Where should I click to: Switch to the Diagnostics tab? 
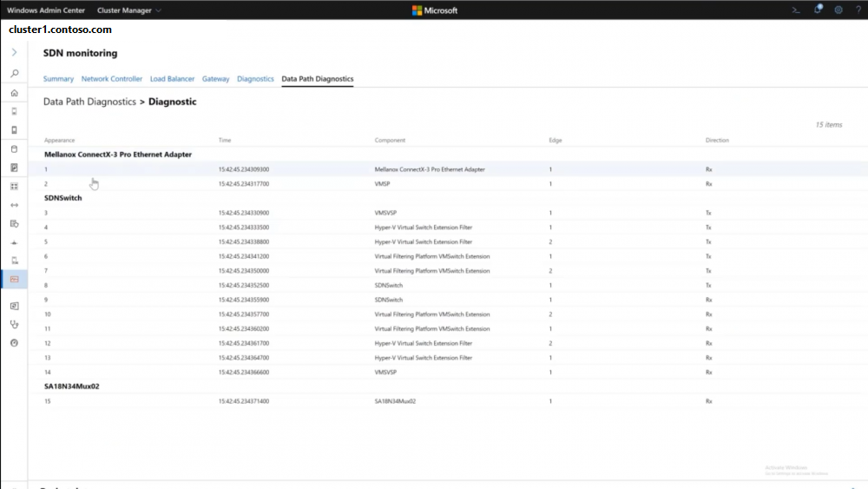pyautogui.click(x=255, y=79)
